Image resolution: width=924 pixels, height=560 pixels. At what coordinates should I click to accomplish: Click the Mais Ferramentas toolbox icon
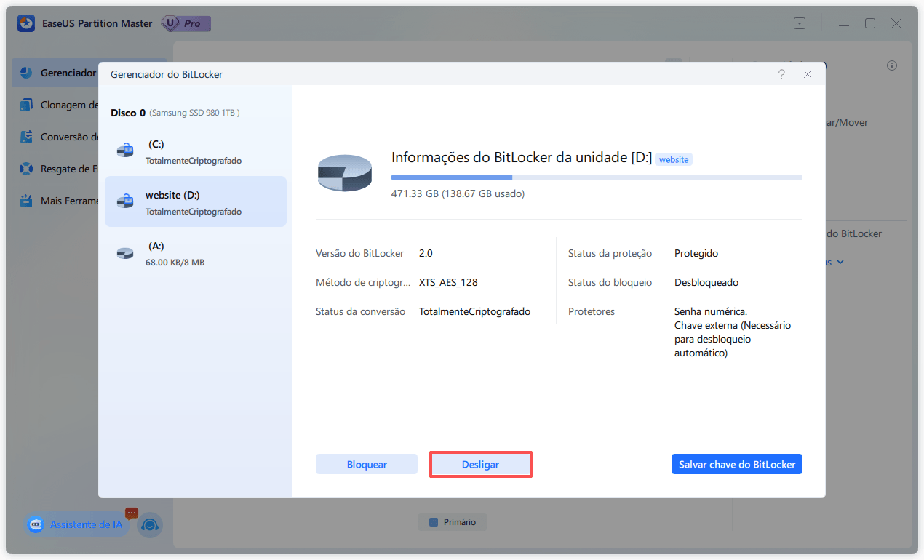tap(27, 201)
